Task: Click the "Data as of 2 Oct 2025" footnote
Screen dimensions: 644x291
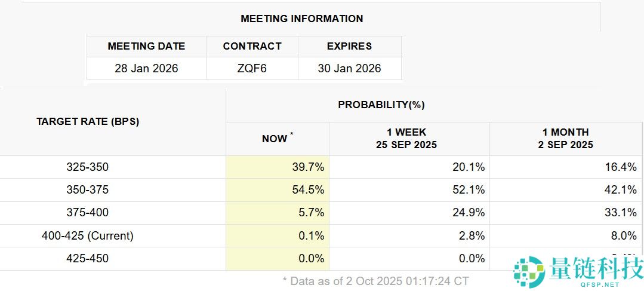Action: tap(375, 280)
